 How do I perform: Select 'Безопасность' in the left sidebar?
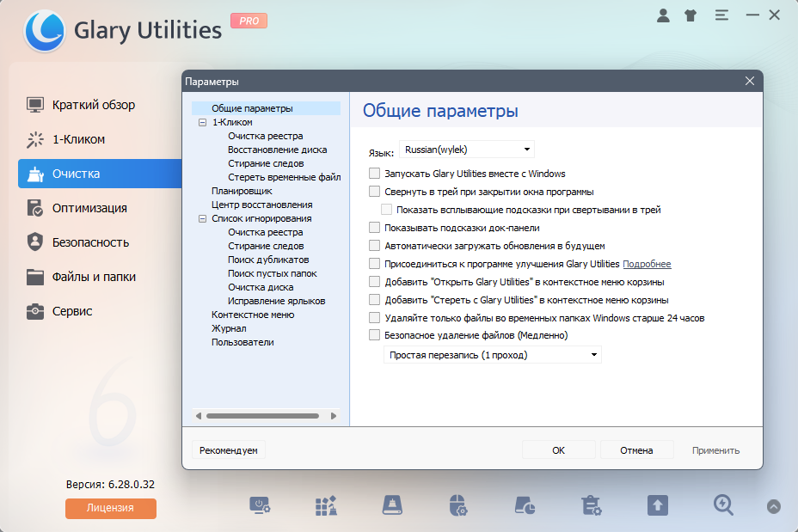point(90,242)
